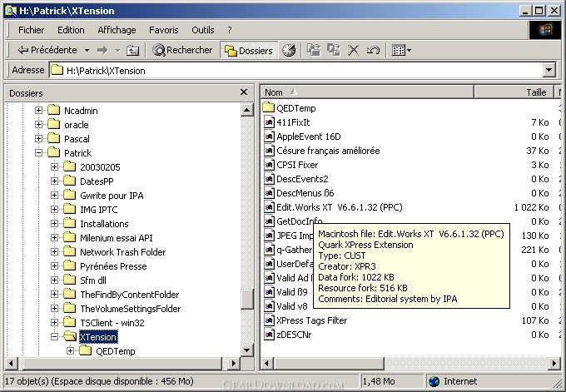566x392 pixels.
Task: Click the Delete X toolbar icon
Action: pos(354,50)
